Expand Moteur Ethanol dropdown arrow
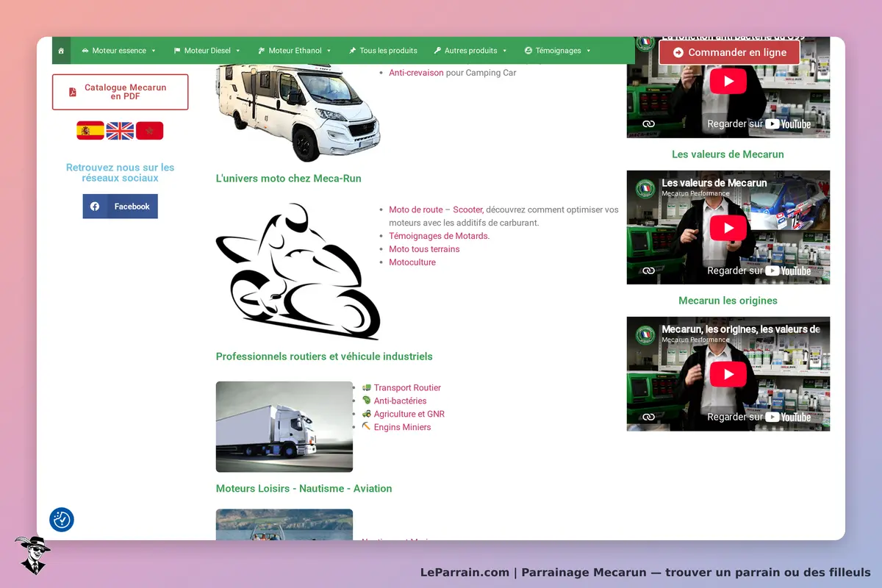The height and width of the screenshot is (588, 882). 329,51
